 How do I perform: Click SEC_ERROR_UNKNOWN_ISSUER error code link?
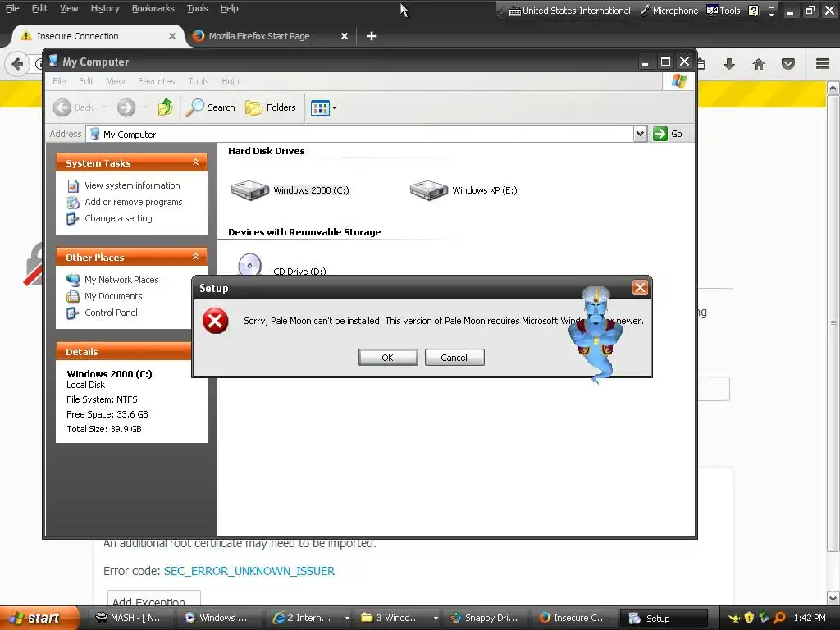point(249,571)
